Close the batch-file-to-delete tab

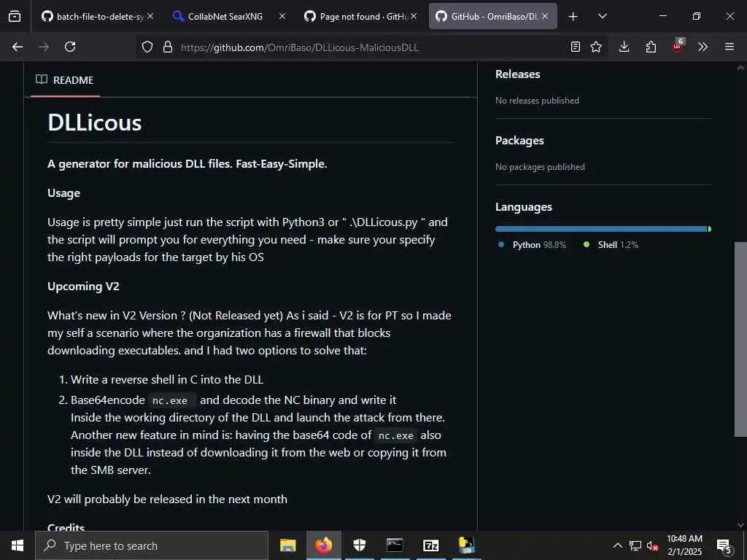click(x=150, y=16)
